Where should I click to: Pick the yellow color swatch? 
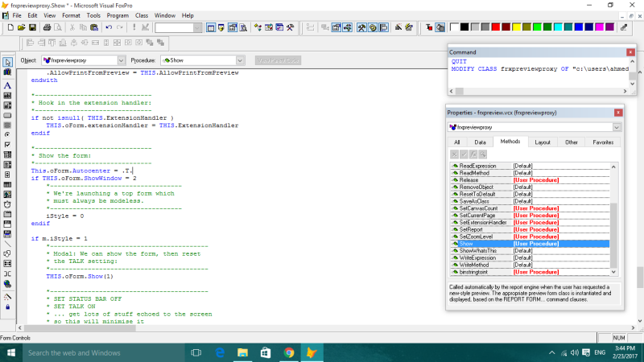point(516,27)
